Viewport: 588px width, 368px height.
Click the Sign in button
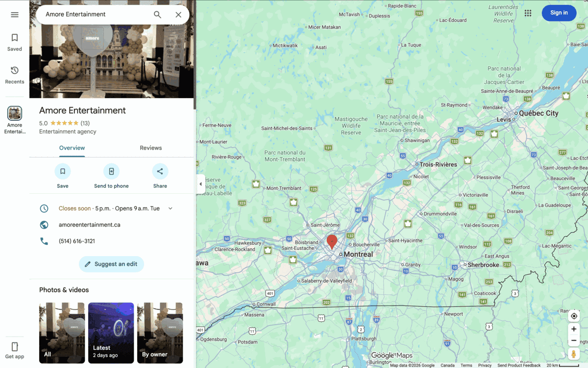coord(559,13)
